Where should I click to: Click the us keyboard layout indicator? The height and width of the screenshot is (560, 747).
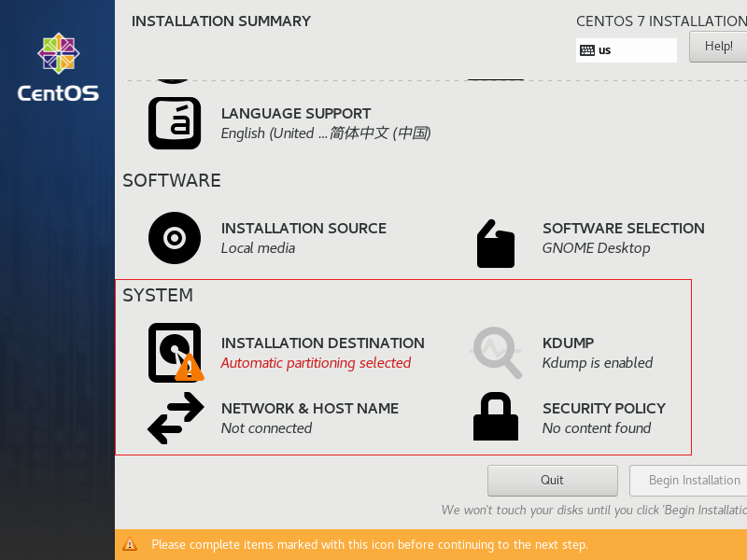pos(626,50)
